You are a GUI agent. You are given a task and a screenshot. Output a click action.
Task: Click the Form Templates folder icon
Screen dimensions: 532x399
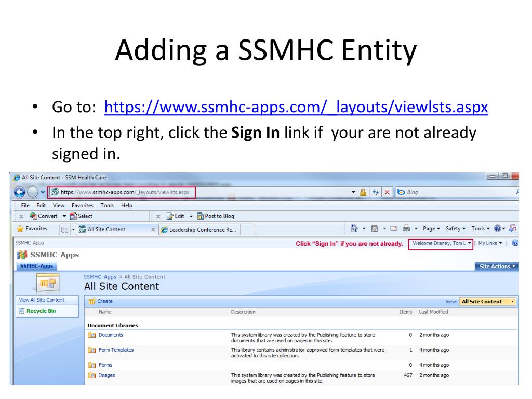pos(92,350)
